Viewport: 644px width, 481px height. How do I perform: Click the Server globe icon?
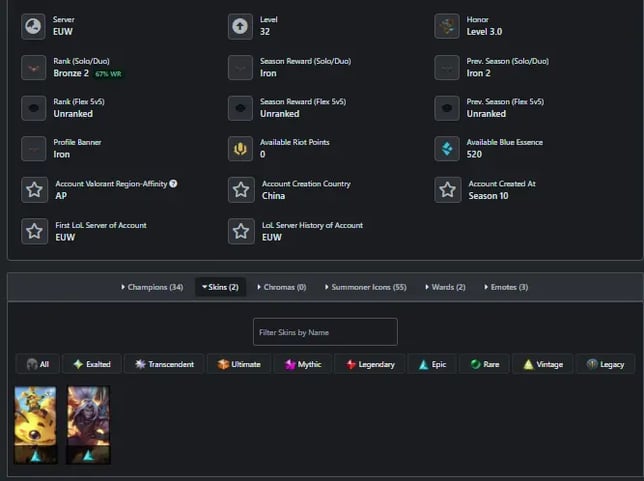click(34, 26)
